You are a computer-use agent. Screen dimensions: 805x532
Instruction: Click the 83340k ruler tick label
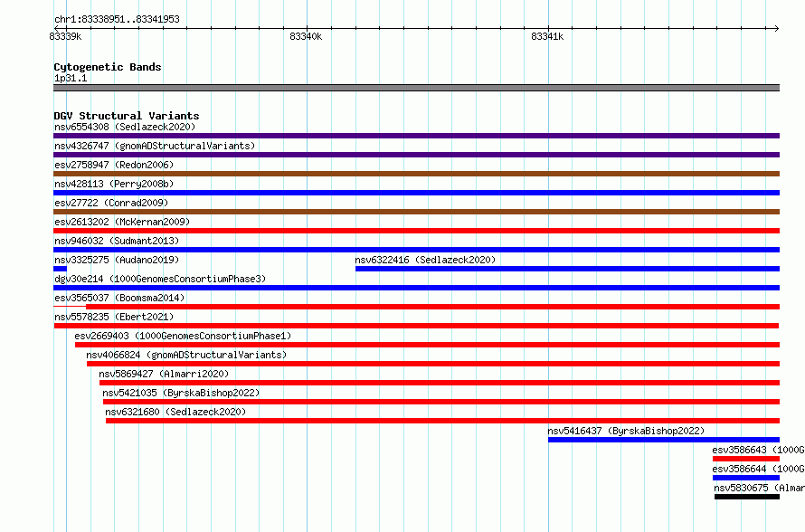click(306, 36)
